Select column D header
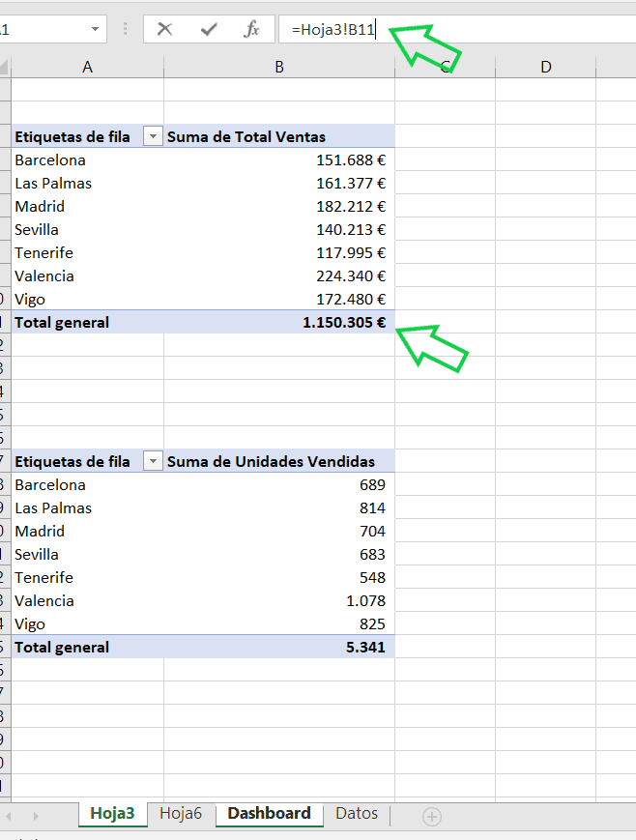Image resolution: width=636 pixels, height=840 pixels. 545,67
